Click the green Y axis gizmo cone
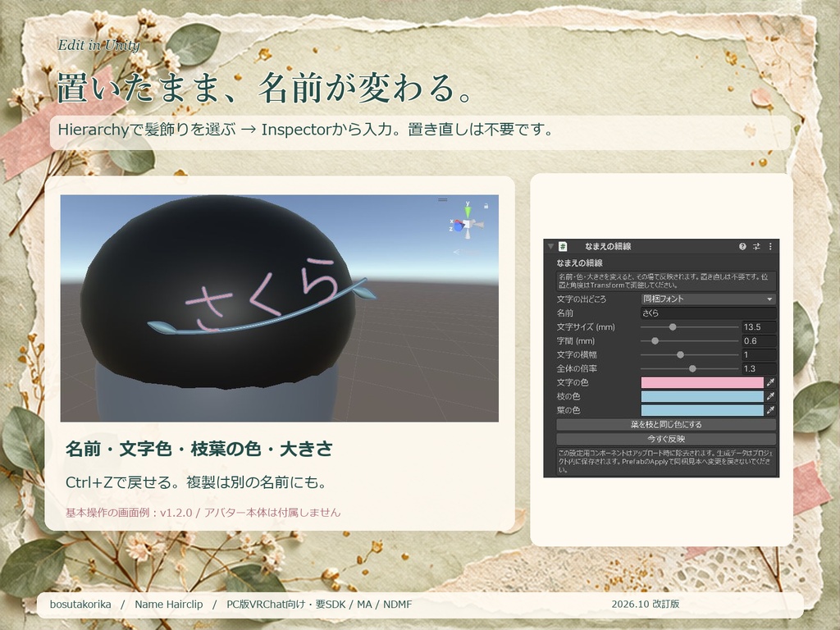840x630 pixels. [468, 211]
